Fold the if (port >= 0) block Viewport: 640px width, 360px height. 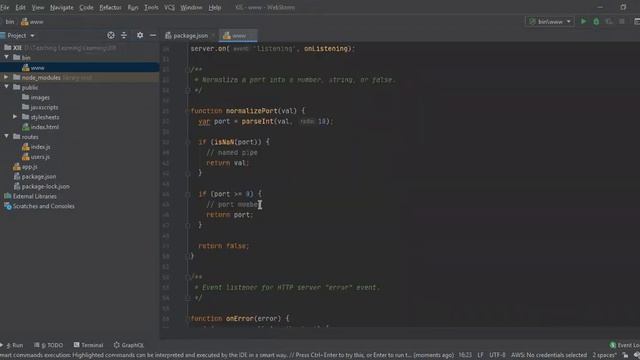coord(188,194)
